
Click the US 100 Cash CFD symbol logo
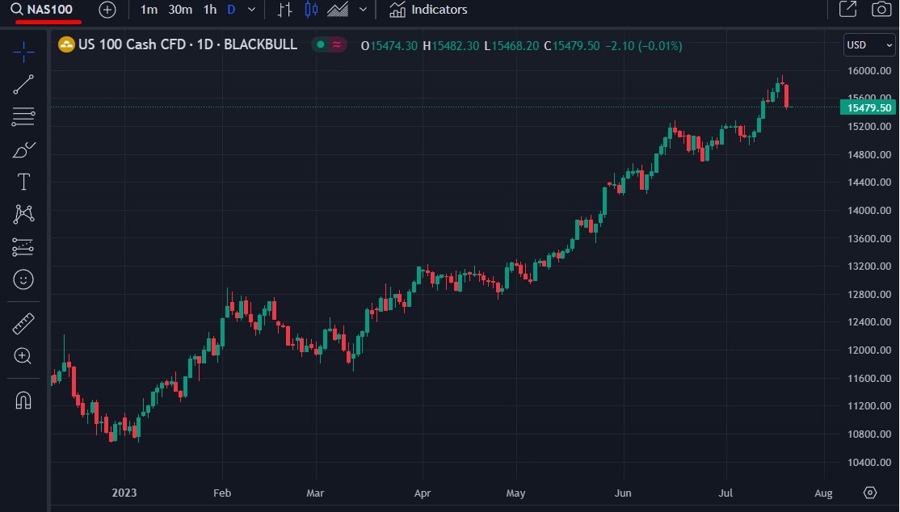click(x=67, y=45)
